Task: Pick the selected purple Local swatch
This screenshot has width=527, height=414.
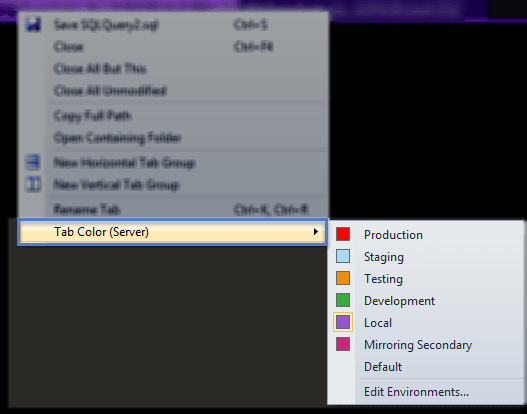Action: pyautogui.click(x=343, y=322)
